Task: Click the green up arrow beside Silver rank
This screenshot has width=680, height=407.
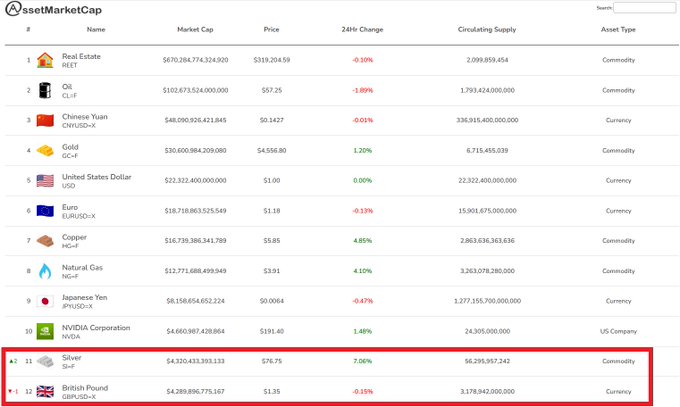Action: (11, 361)
